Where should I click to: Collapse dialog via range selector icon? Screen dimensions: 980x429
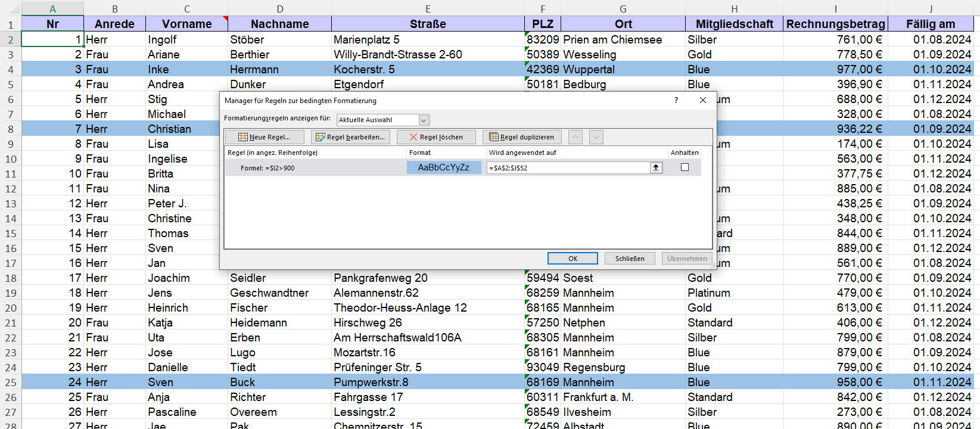click(656, 167)
